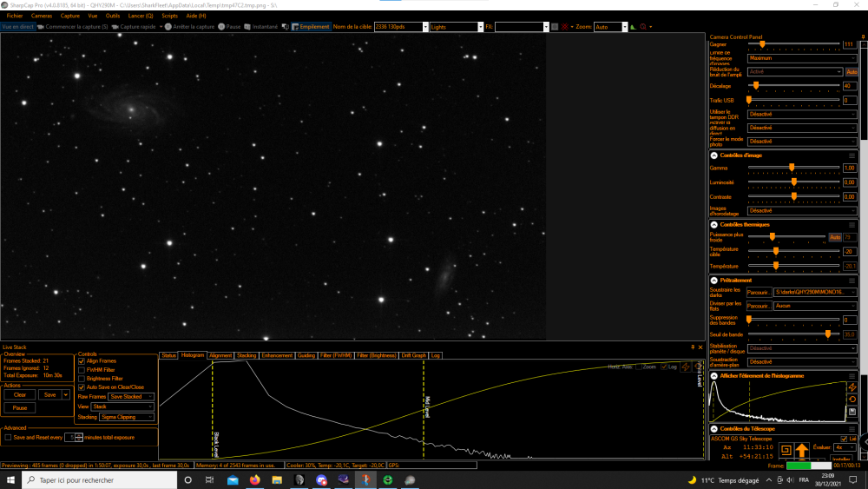Click the Empilement live stack toolbar button
868x489 pixels.
point(311,27)
